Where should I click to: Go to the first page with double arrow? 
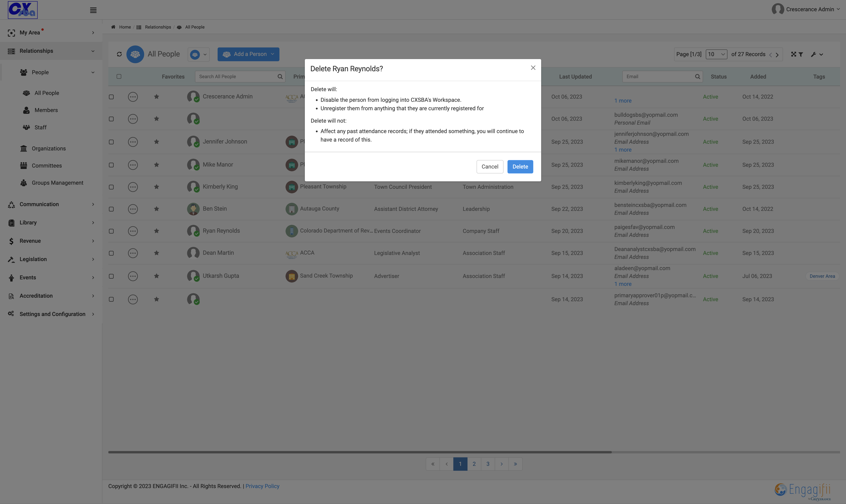point(433,464)
